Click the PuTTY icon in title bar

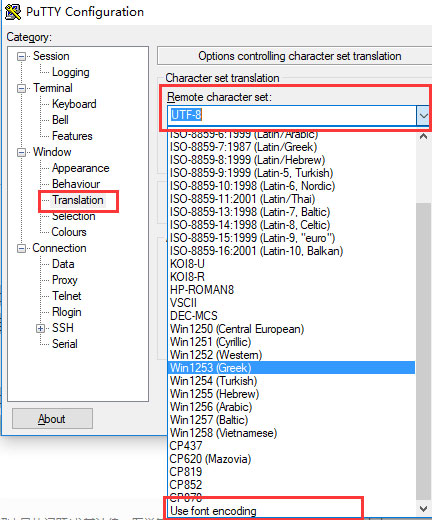click(13, 12)
